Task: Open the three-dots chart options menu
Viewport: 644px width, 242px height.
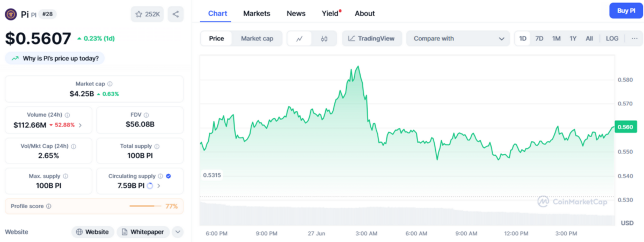Action: (634, 39)
